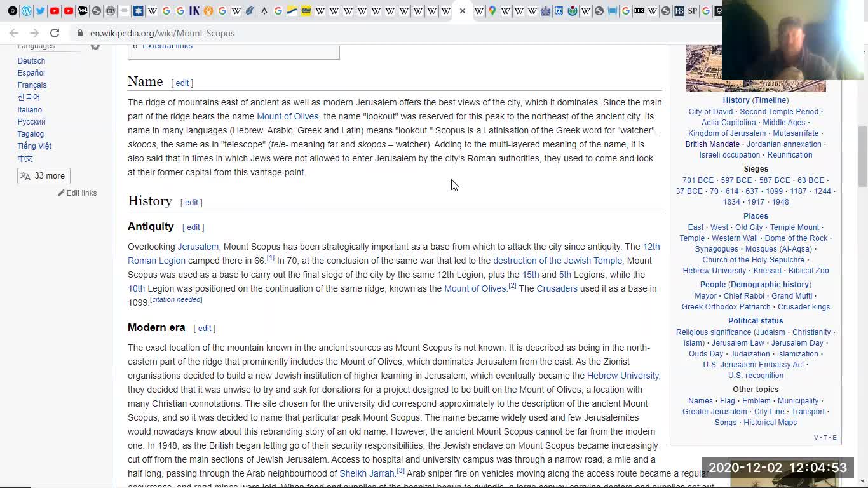Click the browser forward arrow

(x=34, y=33)
